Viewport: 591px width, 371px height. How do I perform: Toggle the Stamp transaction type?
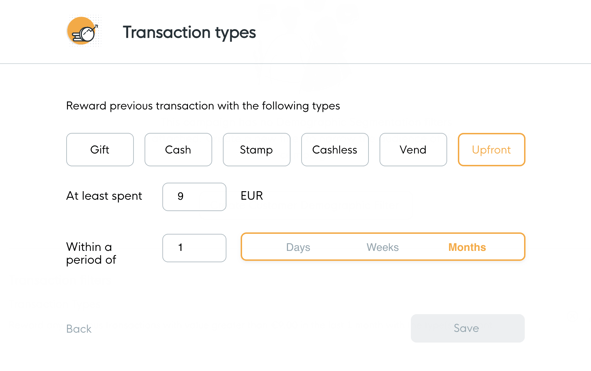point(257,150)
